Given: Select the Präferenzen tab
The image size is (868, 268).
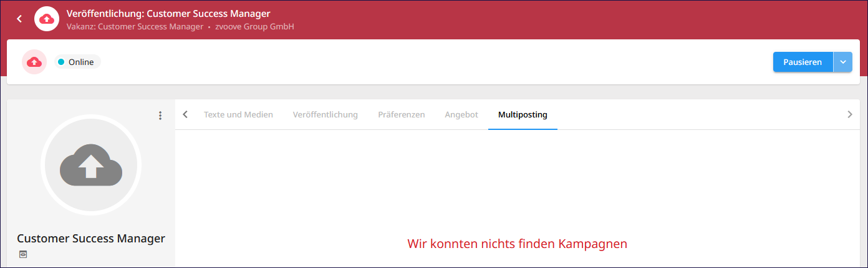Looking at the screenshot, I should [x=402, y=114].
